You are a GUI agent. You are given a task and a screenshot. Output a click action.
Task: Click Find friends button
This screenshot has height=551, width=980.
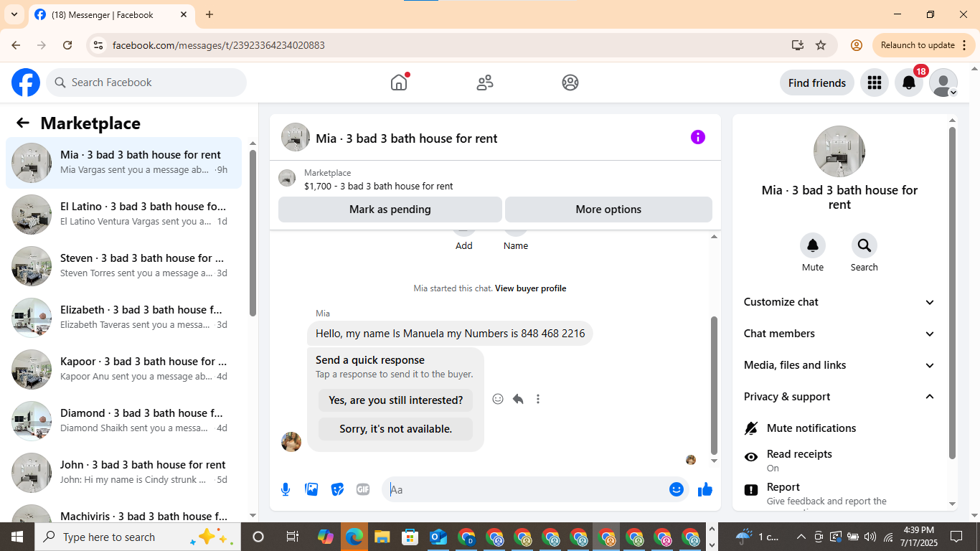817,83
